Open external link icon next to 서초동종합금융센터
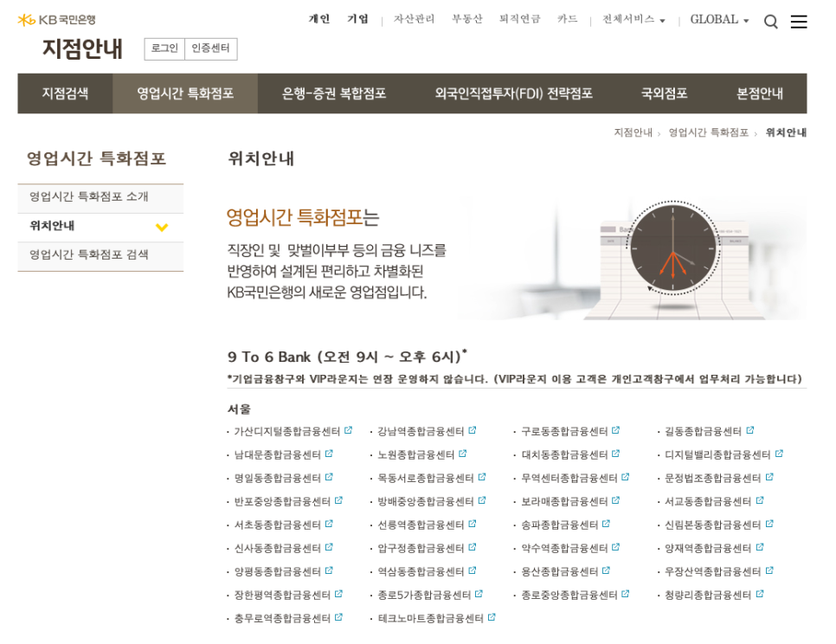This screenshot has height=644, width=836. click(x=329, y=524)
